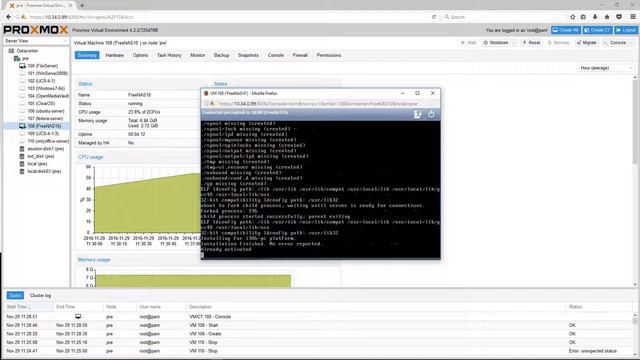Click the Create CT button
640x360 pixels.
click(x=598, y=30)
